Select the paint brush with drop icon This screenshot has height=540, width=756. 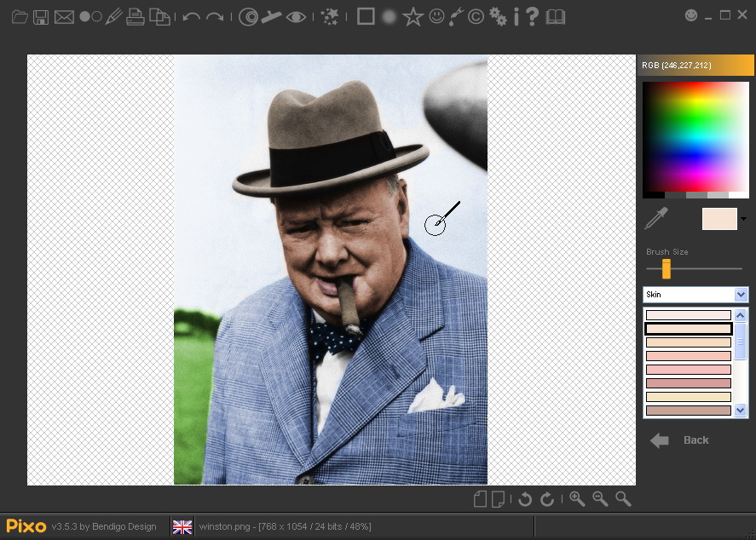coord(456,17)
